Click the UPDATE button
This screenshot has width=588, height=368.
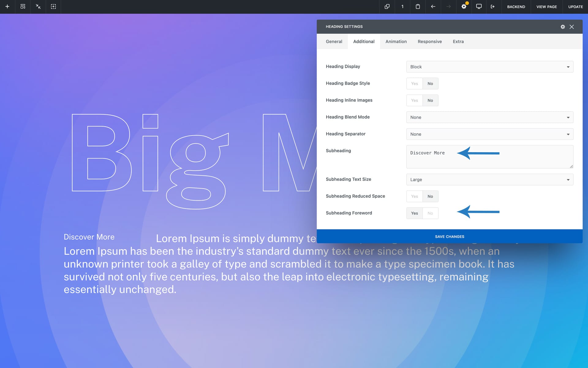(x=575, y=7)
